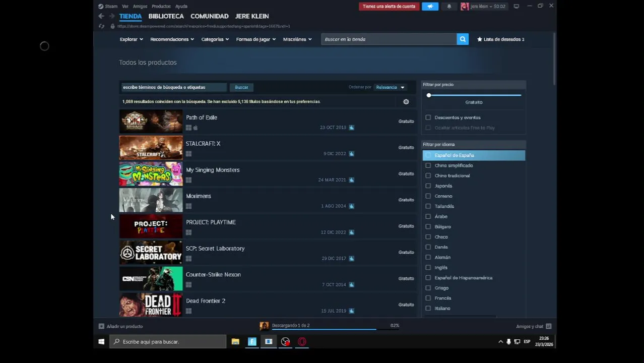644x363 pixels.
Task: Switch to the BIBLIOTECA tab
Action: (166, 16)
